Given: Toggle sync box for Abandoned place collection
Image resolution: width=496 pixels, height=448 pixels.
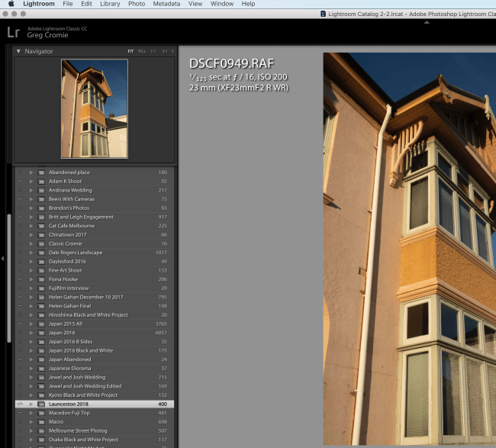Looking at the screenshot, I should coord(20,172).
